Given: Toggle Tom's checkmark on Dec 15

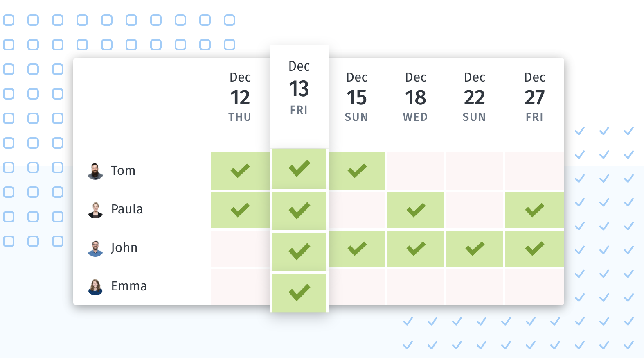Looking at the screenshot, I should (x=357, y=171).
